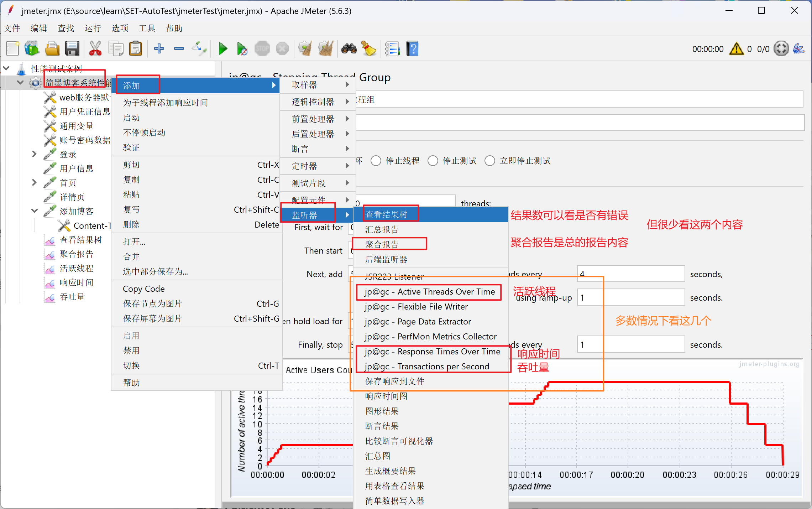This screenshot has height=509, width=812.
Task: Click the Stop test icon
Action: [x=262, y=48]
